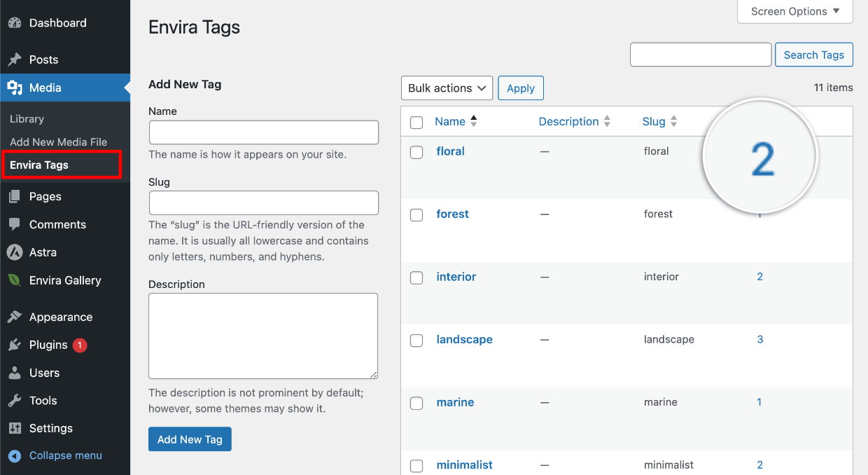Image resolution: width=868 pixels, height=475 pixels.
Task: Click the Tools wrench icon
Action: [15, 401]
